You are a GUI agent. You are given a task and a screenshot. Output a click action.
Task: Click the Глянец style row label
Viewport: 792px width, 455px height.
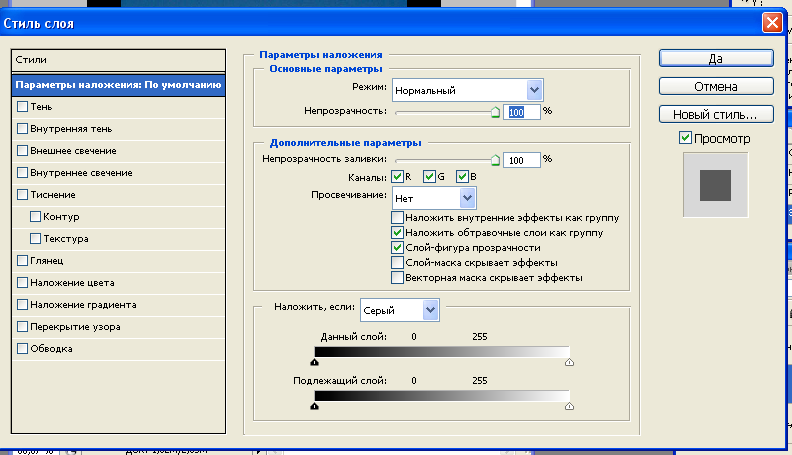tap(46, 261)
